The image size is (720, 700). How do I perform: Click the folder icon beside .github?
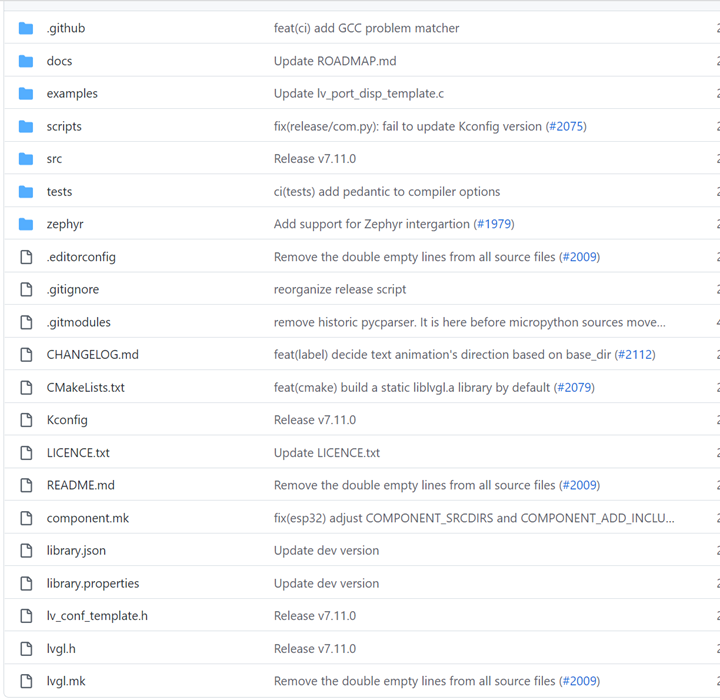(26, 28)
